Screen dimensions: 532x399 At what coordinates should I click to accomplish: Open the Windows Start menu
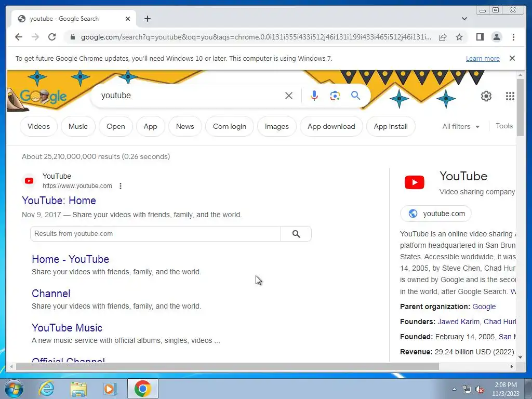(14, 389)
